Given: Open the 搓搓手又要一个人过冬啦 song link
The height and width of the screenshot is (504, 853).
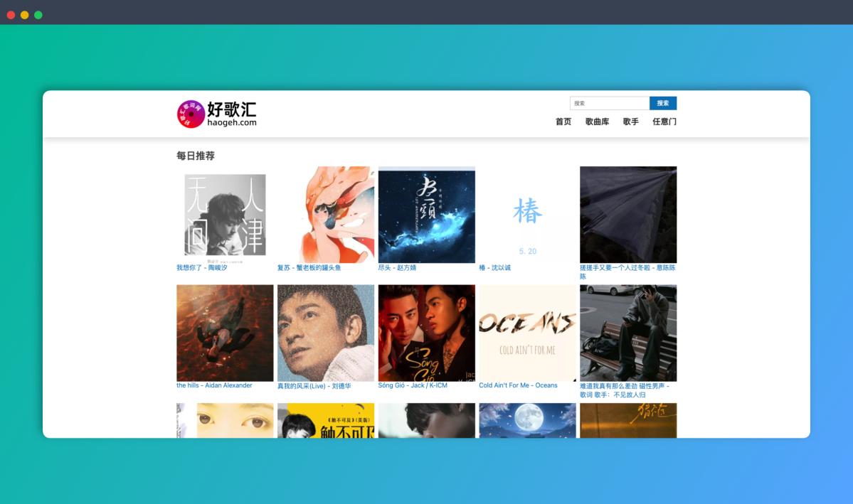Looking at the screenshot, I should [x=627, y=272].
